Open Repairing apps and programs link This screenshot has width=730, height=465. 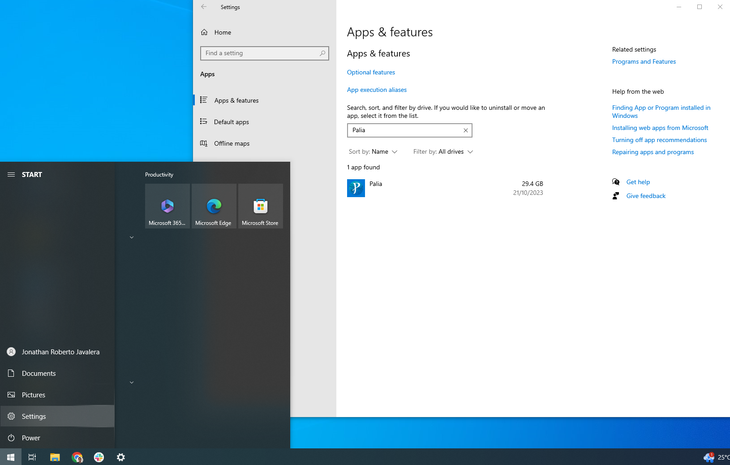click(x=653, y=152)
